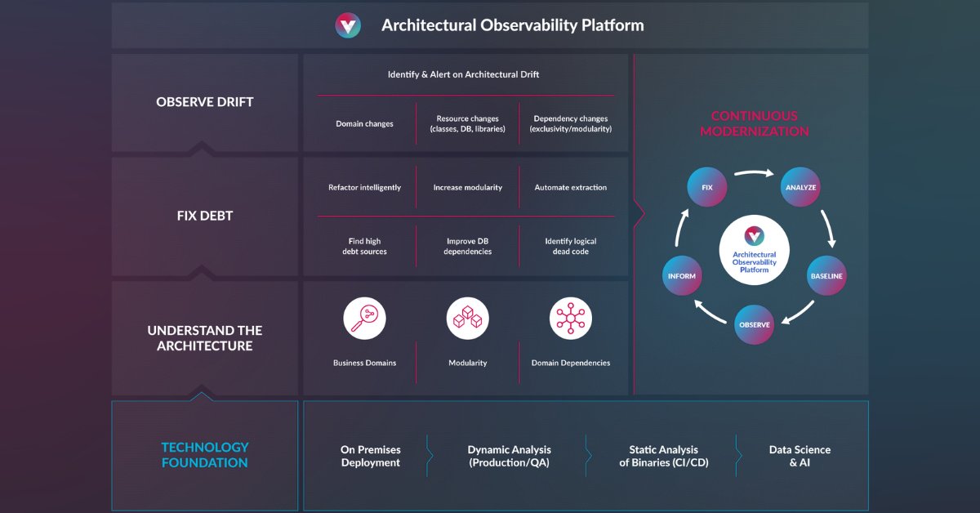Click the Identify & Alert on Architectural Drift link
Viewport: 980px width, 513px height.
[x=465, y=74]
